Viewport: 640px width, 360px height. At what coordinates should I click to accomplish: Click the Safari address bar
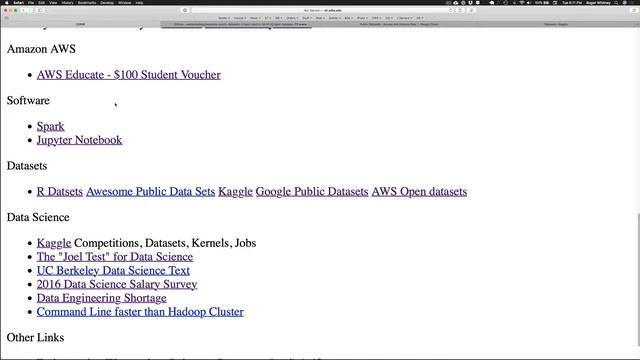click(322, 10)
